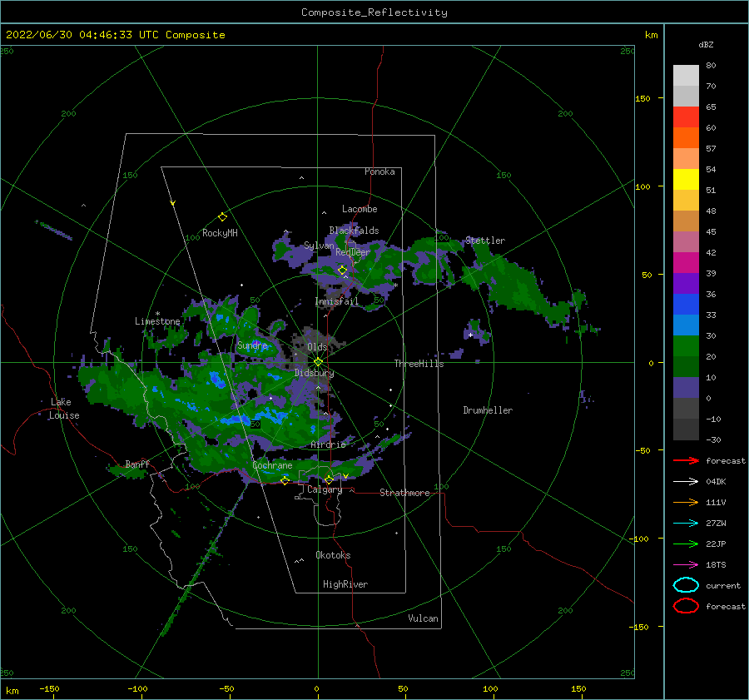
Task: Click the white 04DK arrow in legend
Action: pos(686,481)
